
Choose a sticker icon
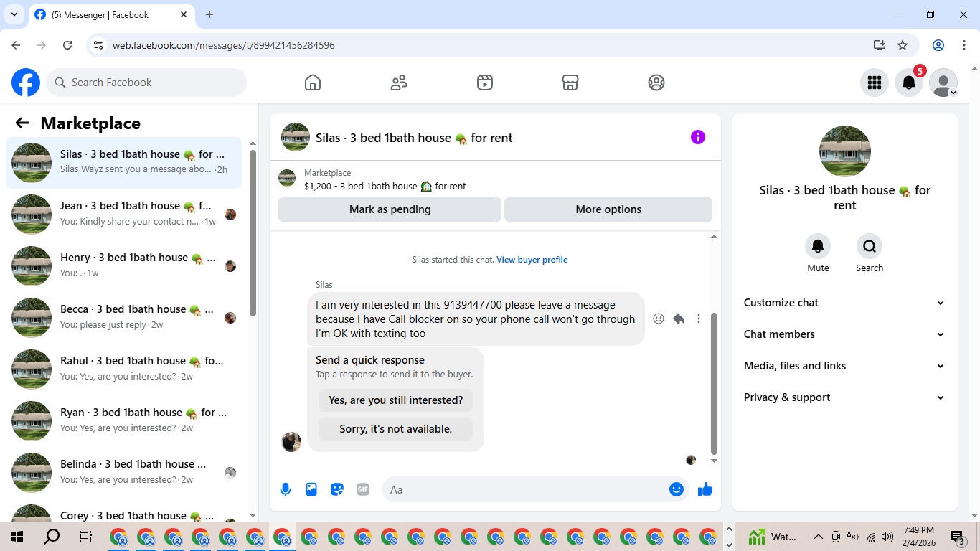click(x=337, y=489)
